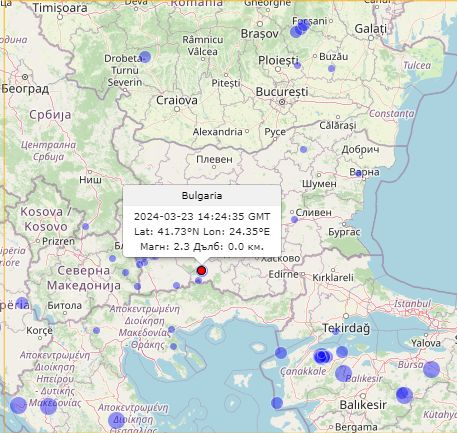Select the İstanbul region label
457x433 pixels.
(x=412, y=304)
